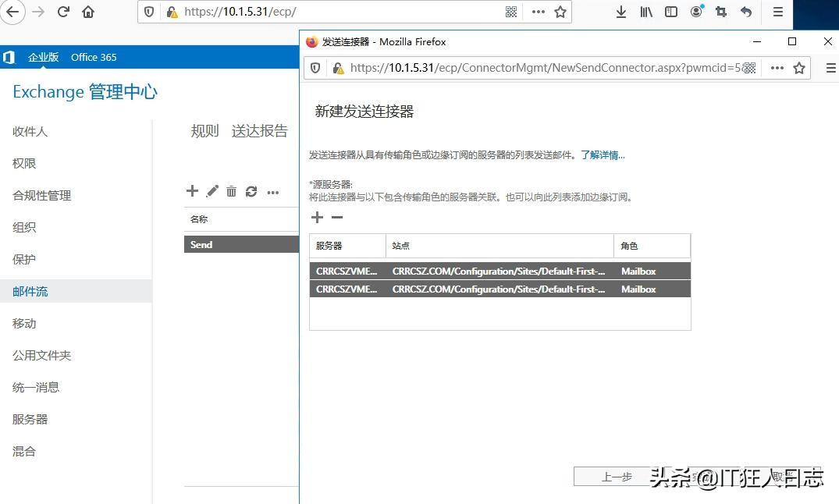Add a source server with plus icon
This screenshot has width=839, height=504.
[x=317, y=218]
